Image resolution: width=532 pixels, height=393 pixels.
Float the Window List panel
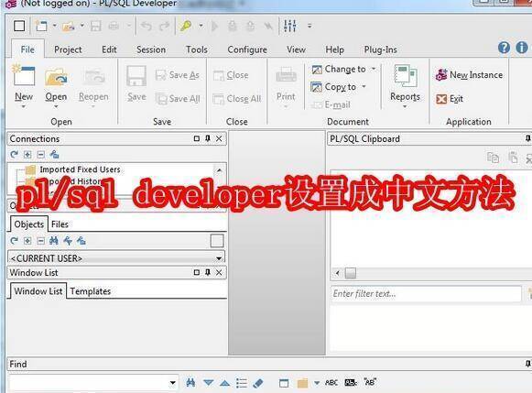(x=197, y=272)
